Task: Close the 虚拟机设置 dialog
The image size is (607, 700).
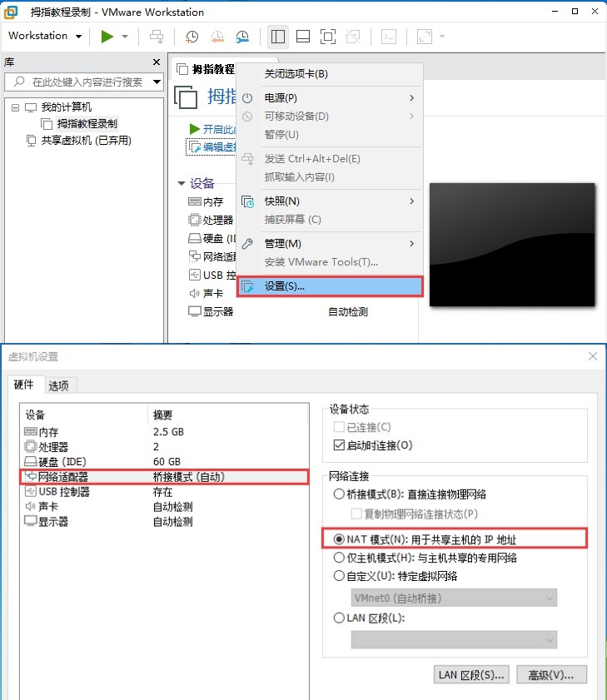Action: (x=593, y=356)
